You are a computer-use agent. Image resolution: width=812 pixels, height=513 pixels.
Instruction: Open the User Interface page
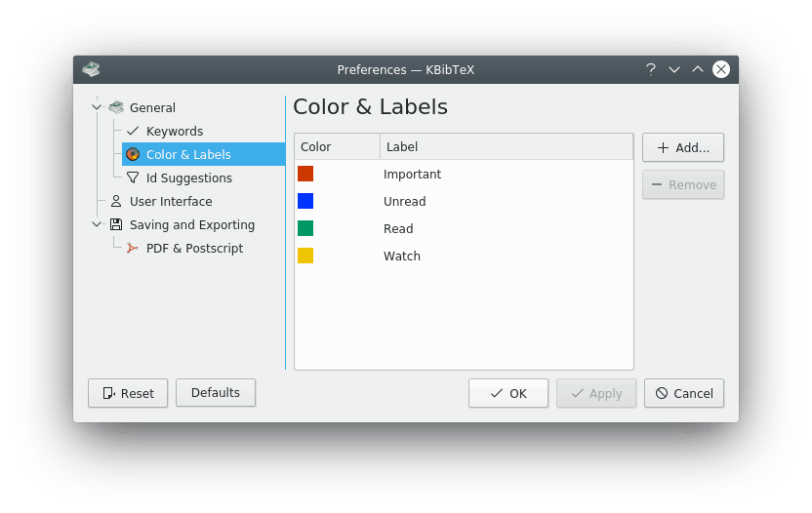[171, 201]
